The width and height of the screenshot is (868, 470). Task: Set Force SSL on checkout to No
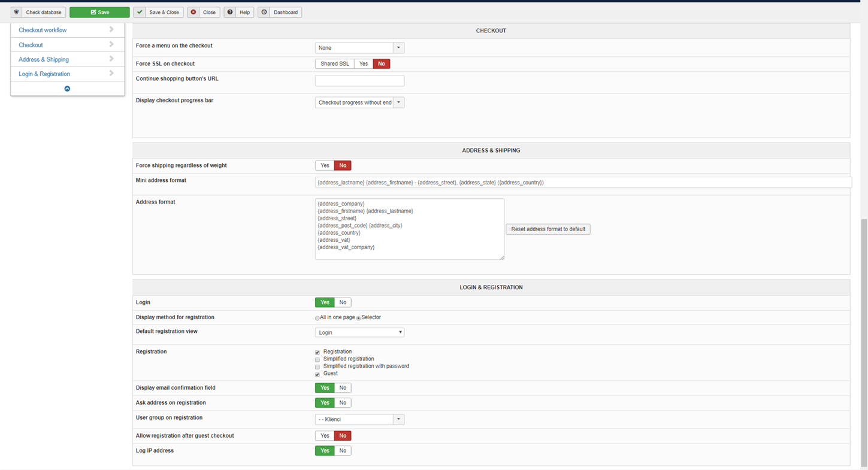coord(382,63)
